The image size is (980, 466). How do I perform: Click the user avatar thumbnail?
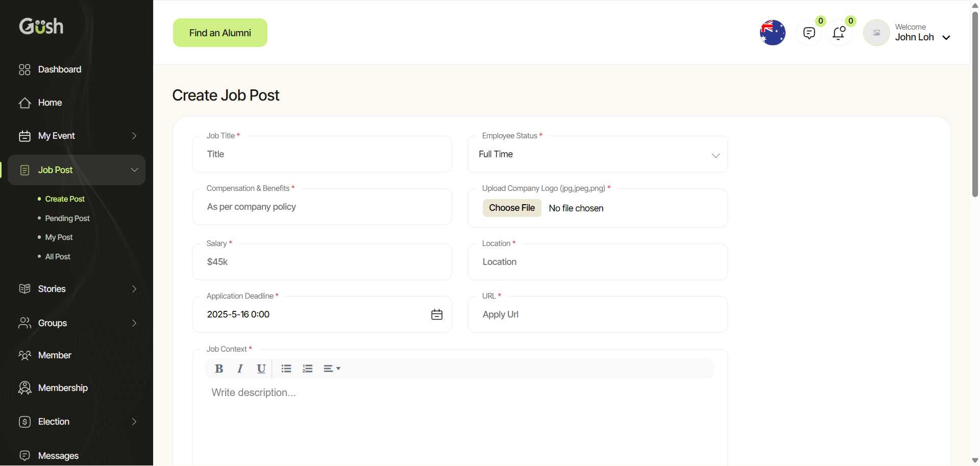876,33
